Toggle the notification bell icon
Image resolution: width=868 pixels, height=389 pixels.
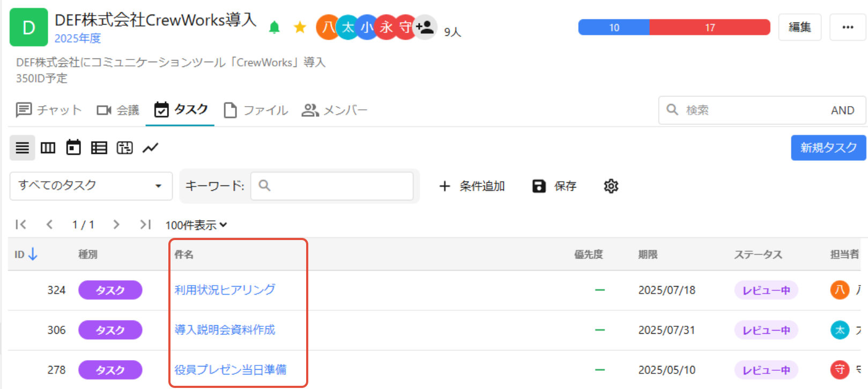click(x=275, y=27)
